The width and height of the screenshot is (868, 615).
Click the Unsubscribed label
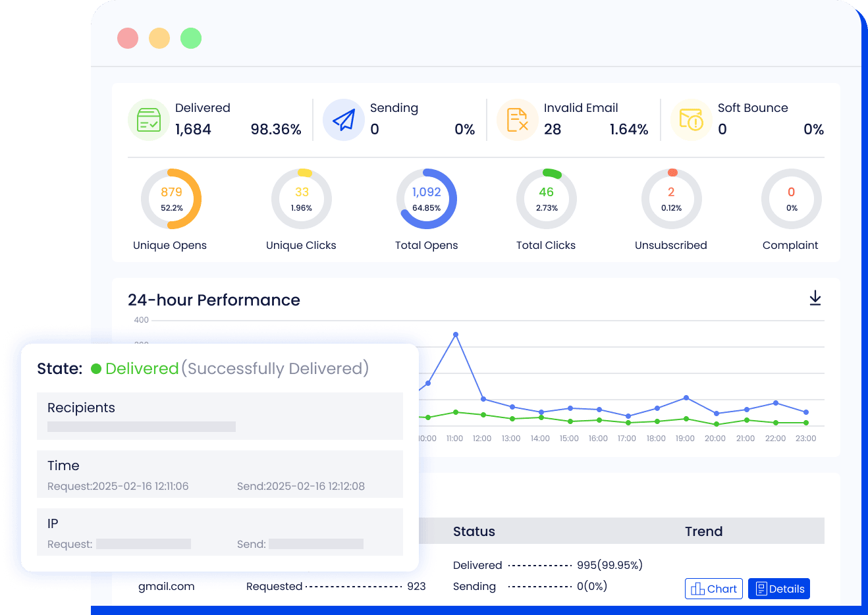[x=671, y=245]
